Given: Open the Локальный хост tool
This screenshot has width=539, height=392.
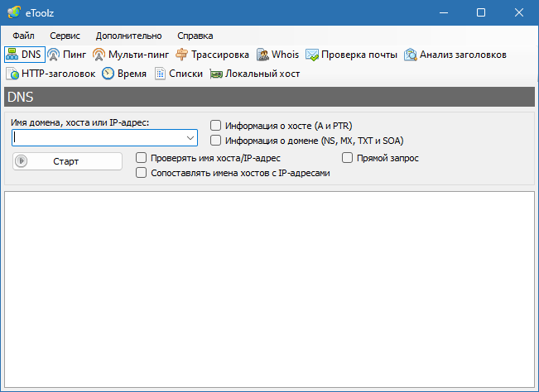Looking at the screenshot, I should click(255, 74).
